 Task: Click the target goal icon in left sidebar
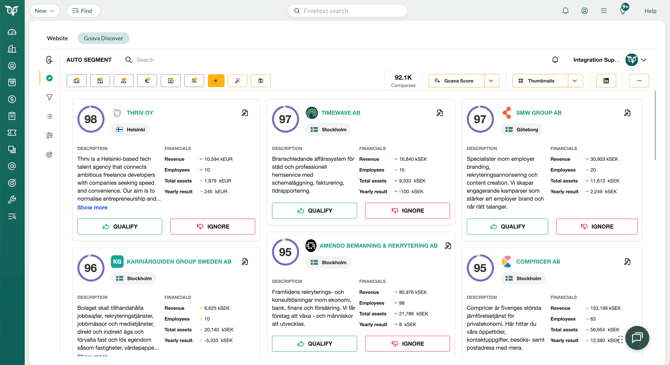click(x=12, y=183)
